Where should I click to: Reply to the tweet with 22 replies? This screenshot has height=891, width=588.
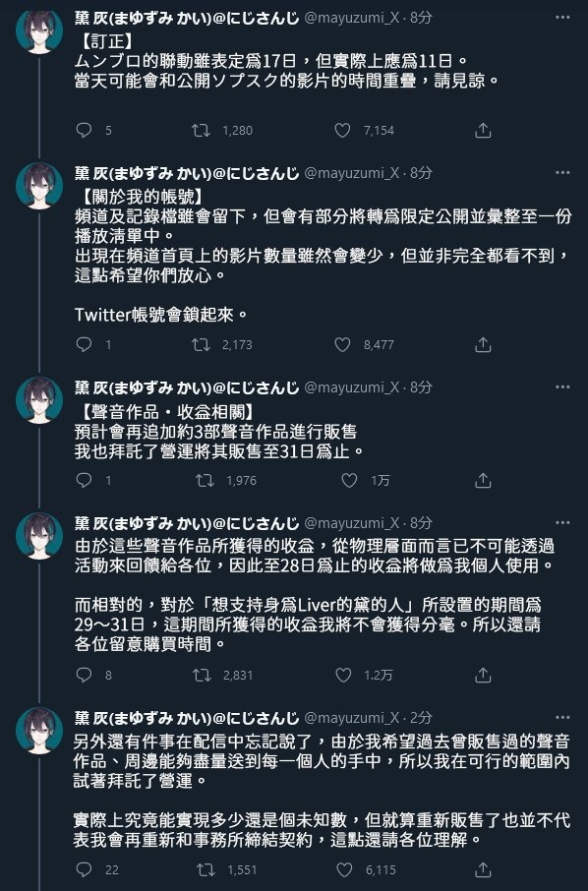pos(85,869)
